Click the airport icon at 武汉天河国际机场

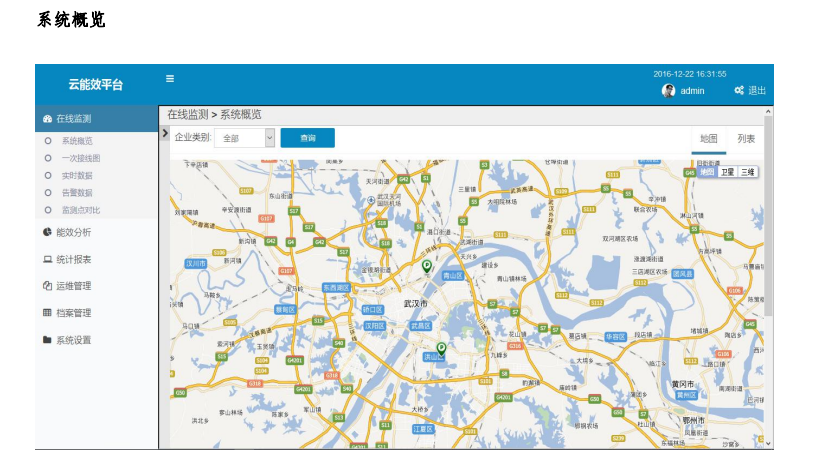(371, 200)
